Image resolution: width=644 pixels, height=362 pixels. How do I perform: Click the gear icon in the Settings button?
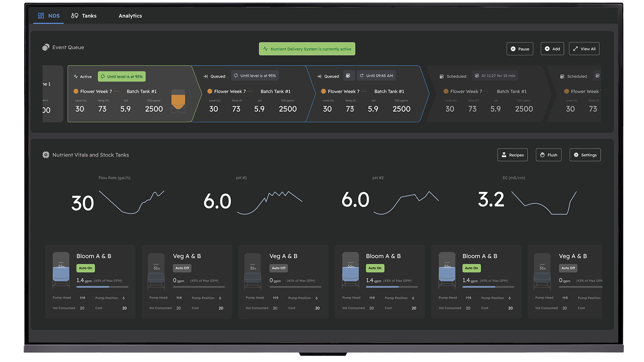[576, 155]
